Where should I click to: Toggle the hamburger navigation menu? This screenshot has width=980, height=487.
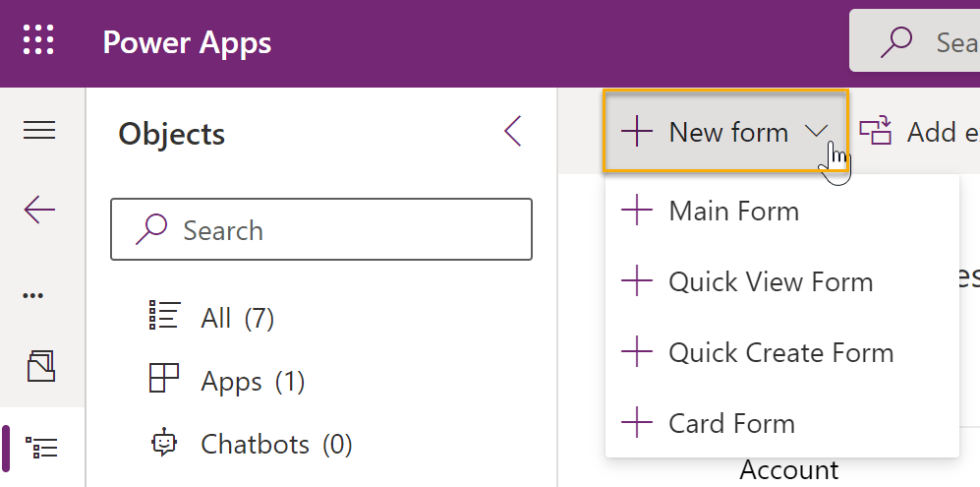(x=39, y=131)
